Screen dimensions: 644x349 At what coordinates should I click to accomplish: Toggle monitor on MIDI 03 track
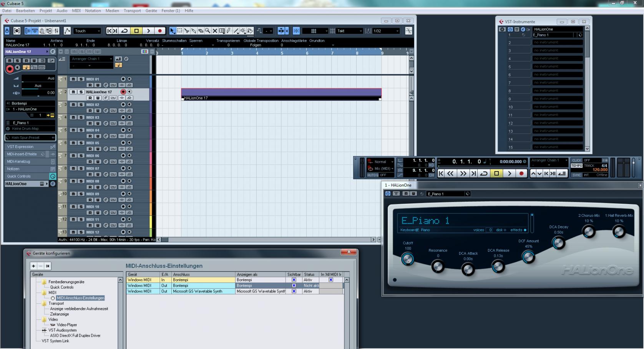pos(129,117)
